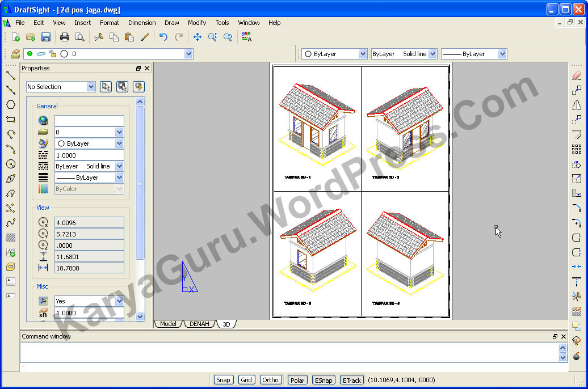The width and height of the screenshot is (588, 389).
Task: Disable Polar tracking in the status bar
Action: pos(297,380)
